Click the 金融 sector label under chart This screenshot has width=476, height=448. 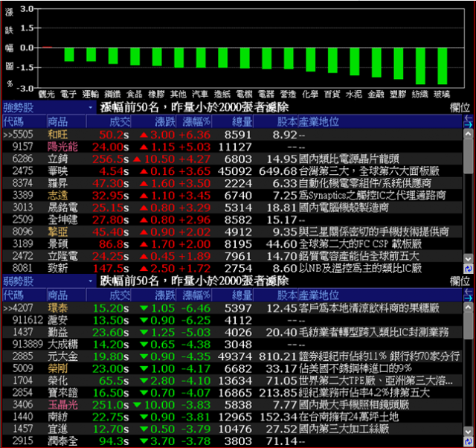tap(376, 95)
